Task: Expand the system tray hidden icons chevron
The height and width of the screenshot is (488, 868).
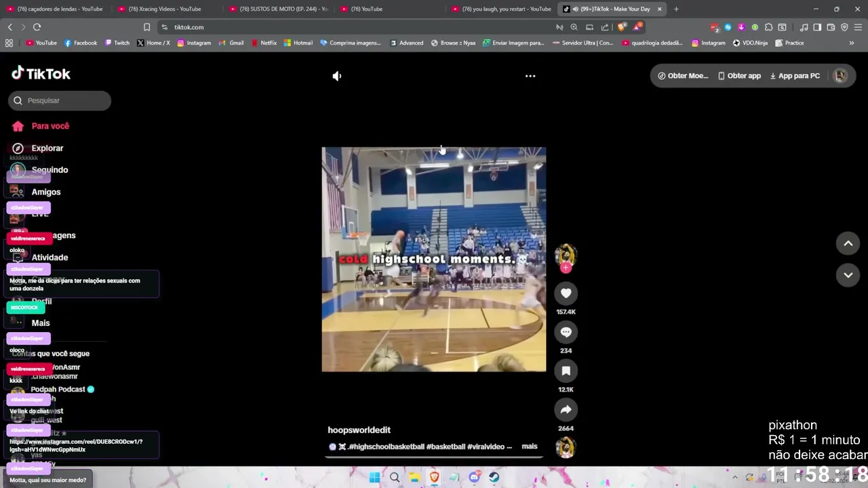Action: (736, 477)
